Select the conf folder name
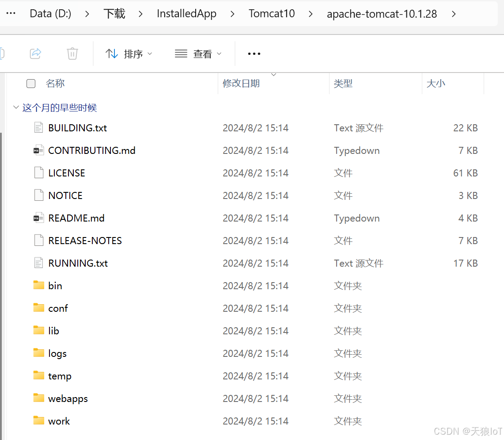This screenshot has height=440, width=504. [x=58, y=308]
